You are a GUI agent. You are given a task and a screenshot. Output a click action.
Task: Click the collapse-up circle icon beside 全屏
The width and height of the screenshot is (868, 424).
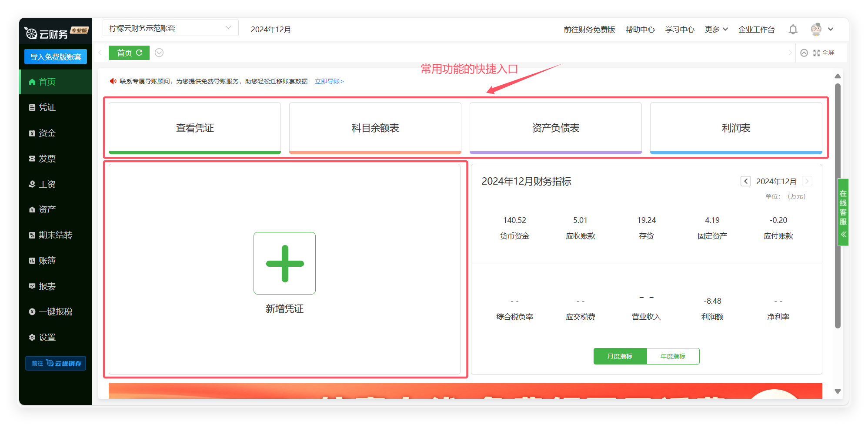(x=804, y=53)
